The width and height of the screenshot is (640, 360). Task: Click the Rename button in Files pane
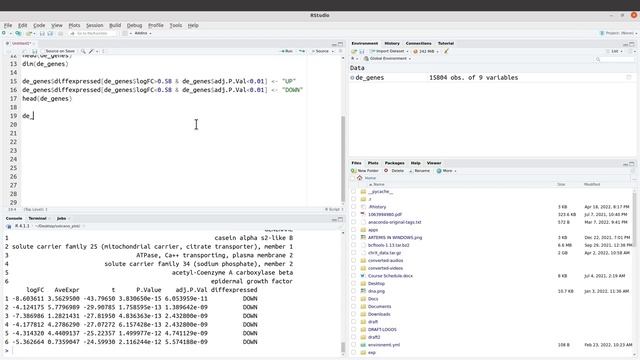coord(419,171)
